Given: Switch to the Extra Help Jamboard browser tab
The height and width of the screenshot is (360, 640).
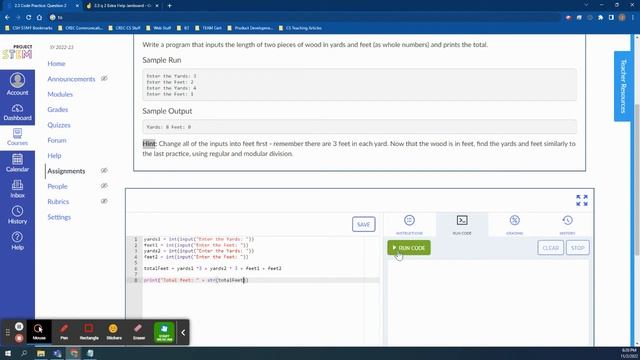Looking at the screenshot, I should (122, 6).
